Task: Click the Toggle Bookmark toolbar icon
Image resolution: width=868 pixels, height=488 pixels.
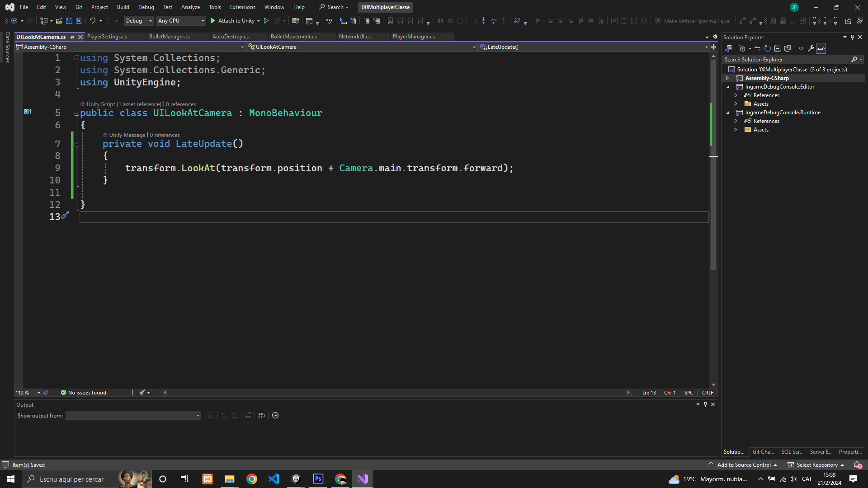Action: pos(390,21)
